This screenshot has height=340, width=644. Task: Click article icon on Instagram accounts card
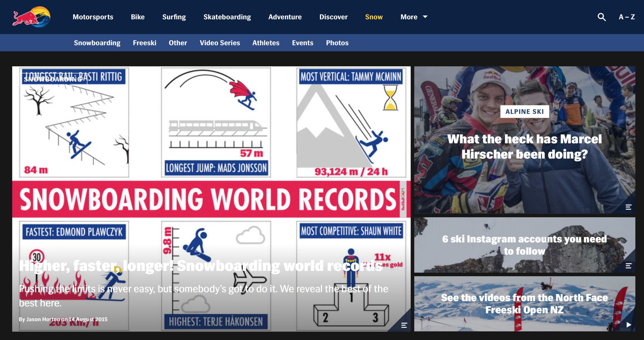(628, 266)
